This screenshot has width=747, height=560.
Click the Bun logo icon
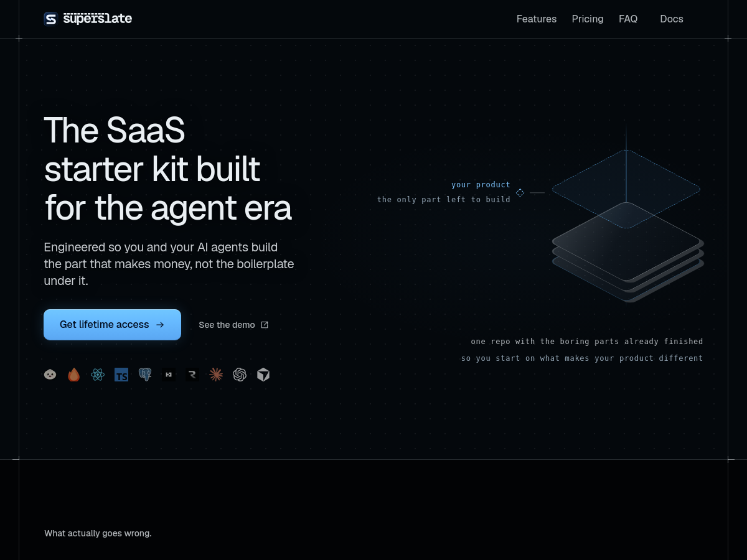[x=50, y=375]
